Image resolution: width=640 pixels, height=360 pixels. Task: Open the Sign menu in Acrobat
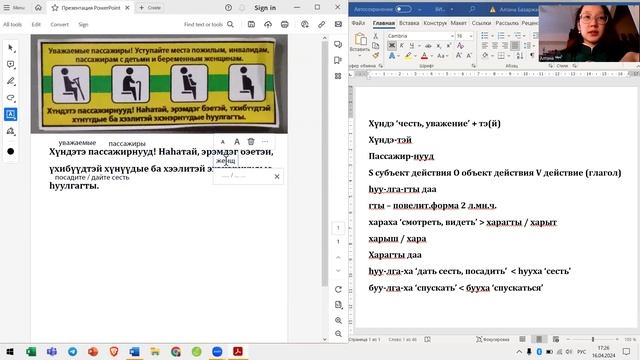tap(83, 24)
